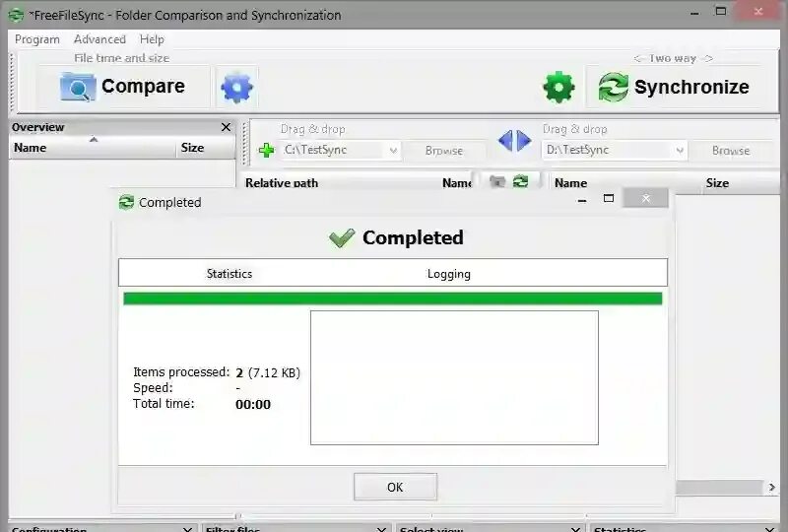Click the right Browse button
Viewport: 788px width, 532px height.
coord(731,151)
